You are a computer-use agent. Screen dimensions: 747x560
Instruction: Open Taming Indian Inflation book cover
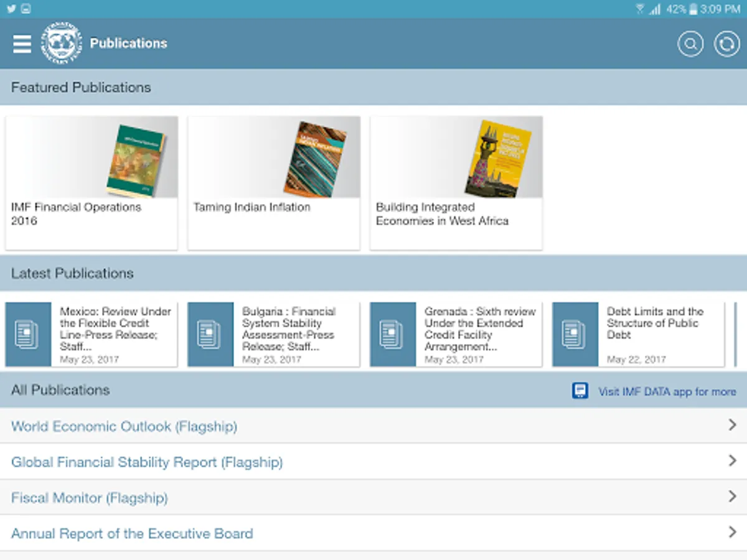315,159
